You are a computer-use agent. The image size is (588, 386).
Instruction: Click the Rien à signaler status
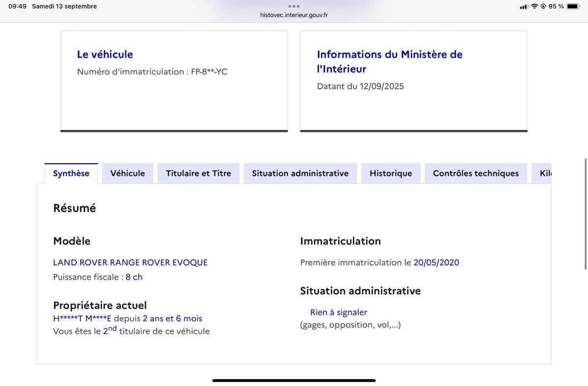click(x=339, y=313)
